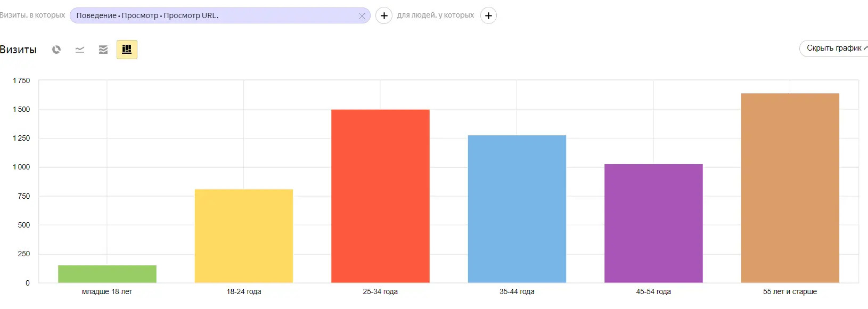
Task: Click the 'для людей, у которых' label
Action: pyautogui.click(x=435, y=15)
